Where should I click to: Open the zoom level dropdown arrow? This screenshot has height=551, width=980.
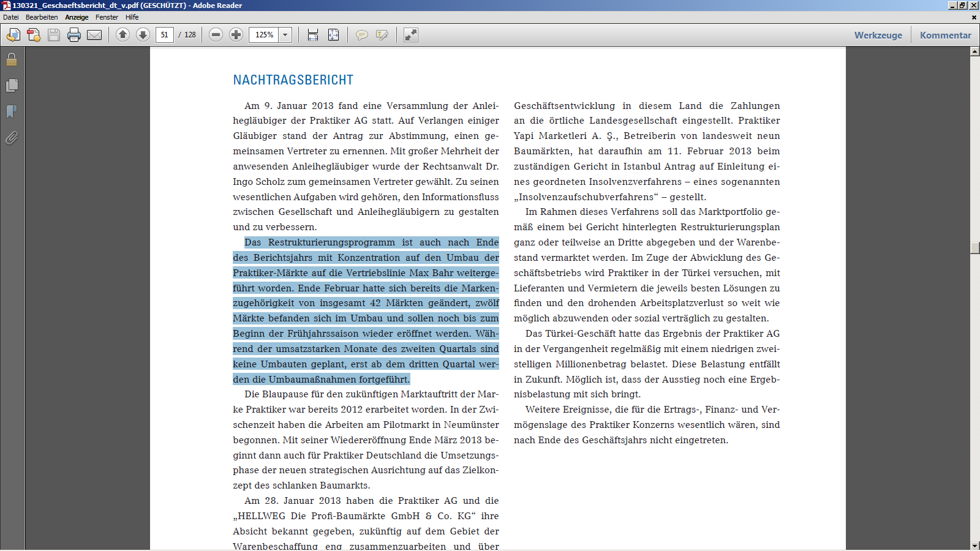coord(285,35)
